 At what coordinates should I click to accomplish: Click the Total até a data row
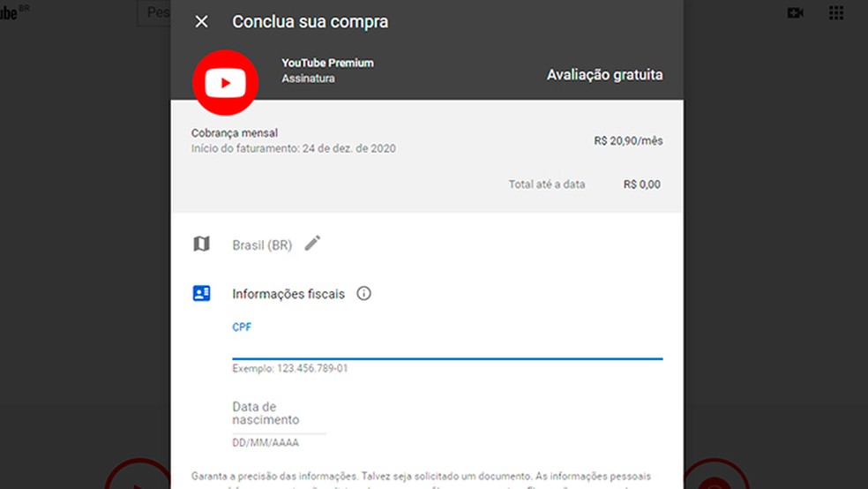[585, 184]
